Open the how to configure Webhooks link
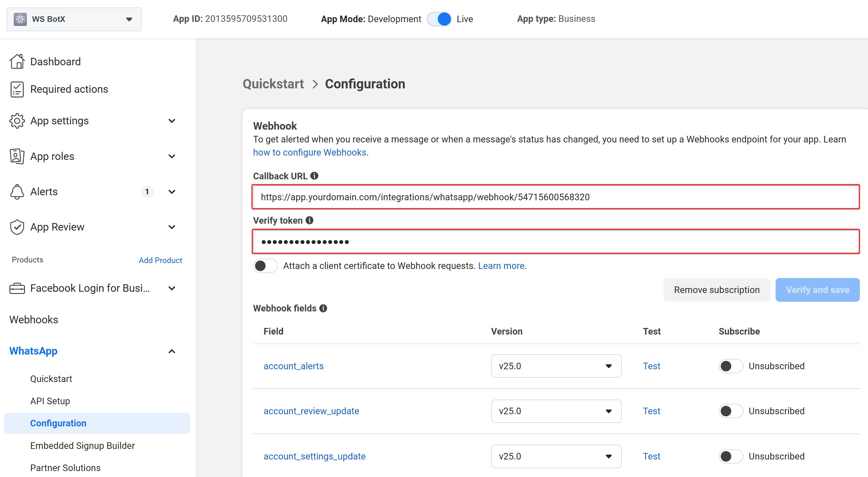The height and width of the screenshot is (477, 868). click(310, 152)
